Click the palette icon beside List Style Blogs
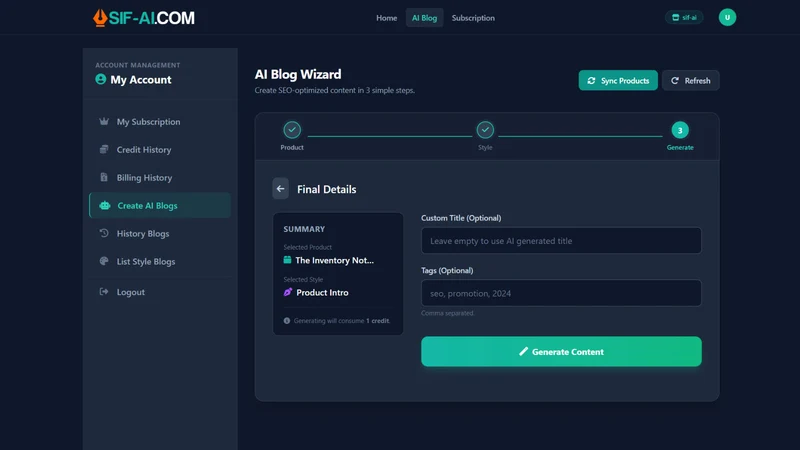 104,261
